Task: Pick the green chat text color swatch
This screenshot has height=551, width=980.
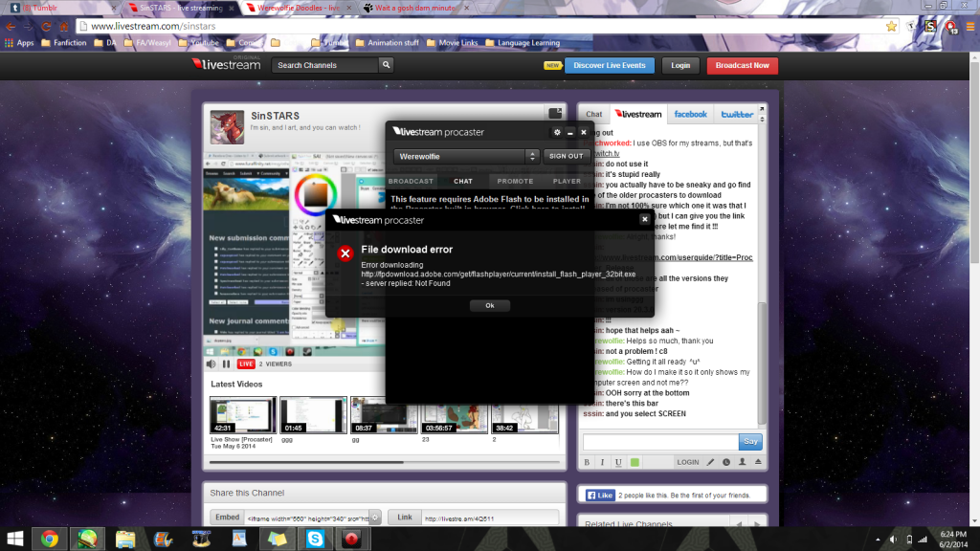Action: click(635, 462)
